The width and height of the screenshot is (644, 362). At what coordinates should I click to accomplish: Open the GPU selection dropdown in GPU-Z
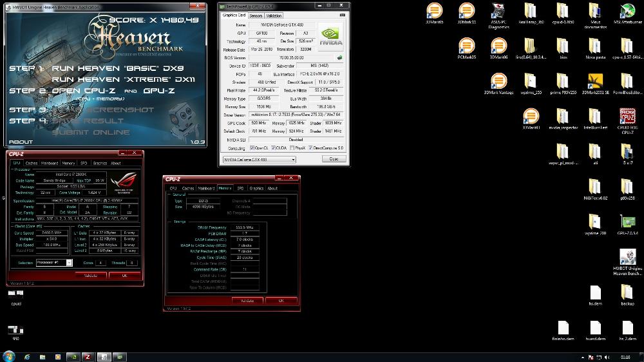pos(259,160)
